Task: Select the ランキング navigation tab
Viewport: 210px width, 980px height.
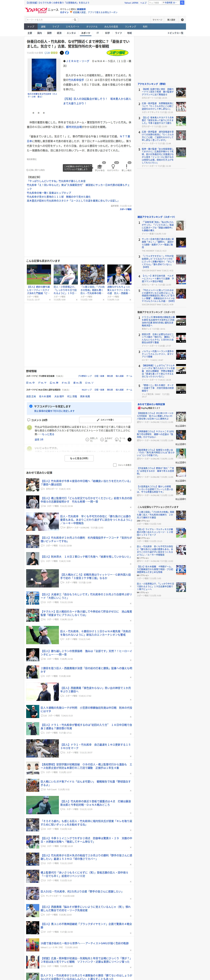Action: [130, 27]
